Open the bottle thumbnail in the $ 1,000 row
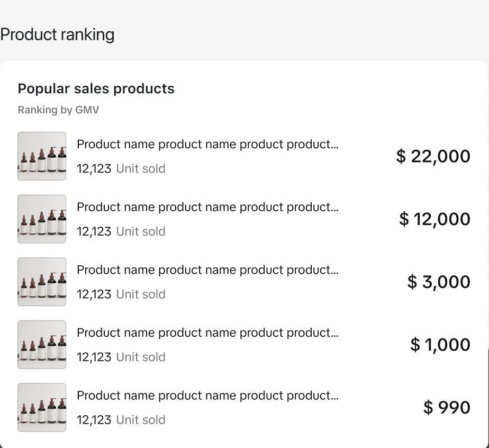Image resolution: width=489 pixels, height=448 pixels. click(42, 344)
